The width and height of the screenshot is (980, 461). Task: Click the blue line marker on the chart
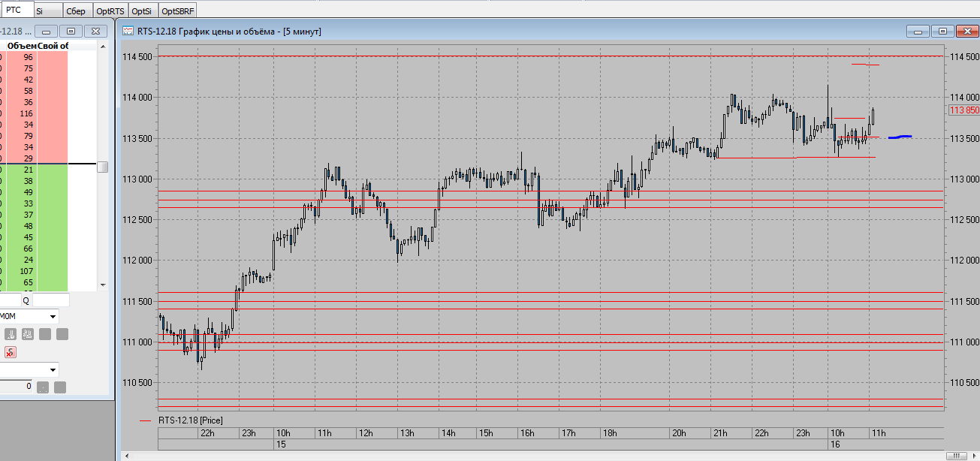click(x=900, y=137)
